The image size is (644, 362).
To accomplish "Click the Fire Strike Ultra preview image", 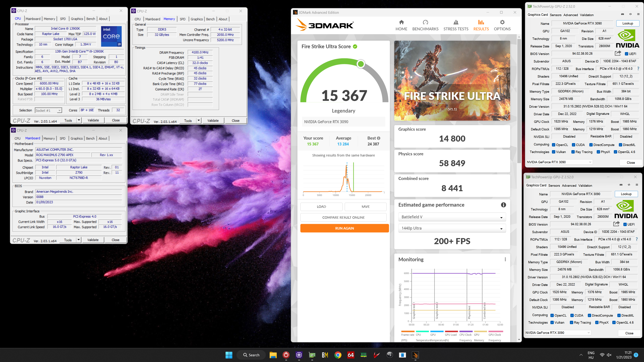I will coord(452,80).
